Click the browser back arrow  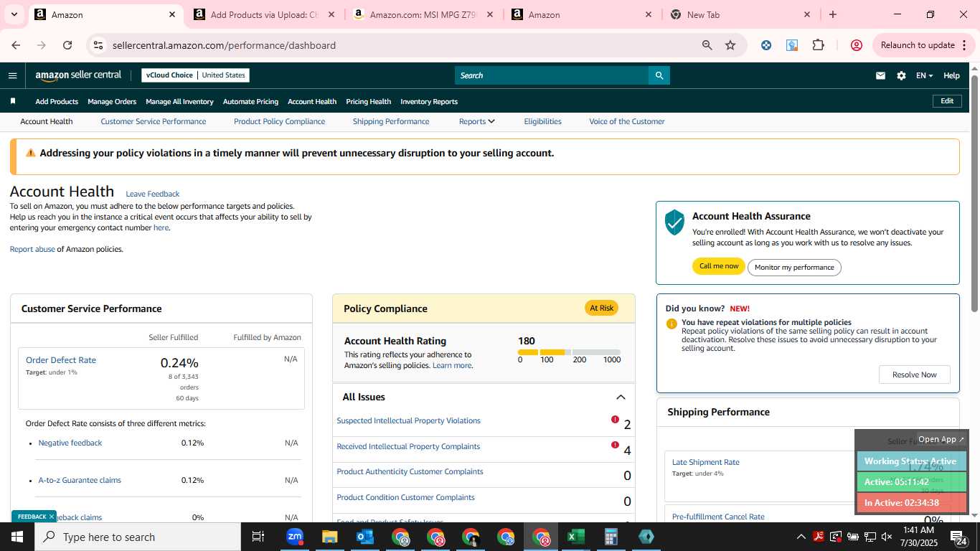click(16, 45)
